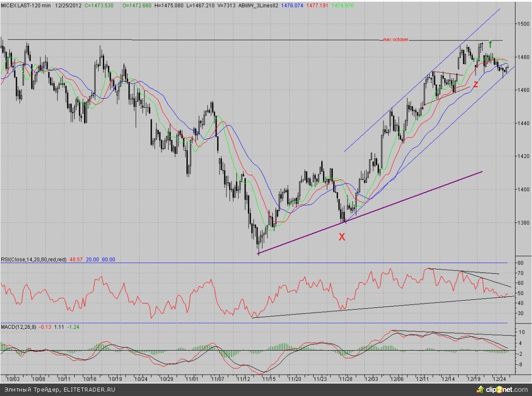Image resolution: width=532 pixels, height=396 pixels.
Task: Click the green f wave marker
Action: pyautogui.click(x=490, y=44)
